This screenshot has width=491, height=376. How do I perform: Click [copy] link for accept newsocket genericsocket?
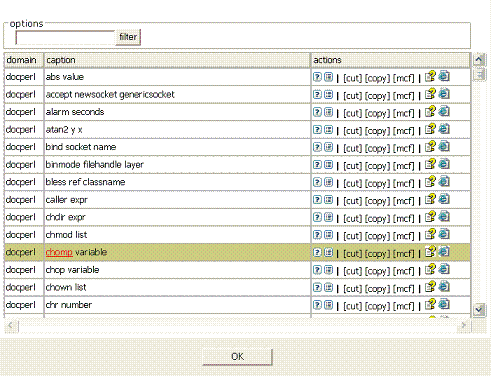pyautogui.click(x=377, y=96)
